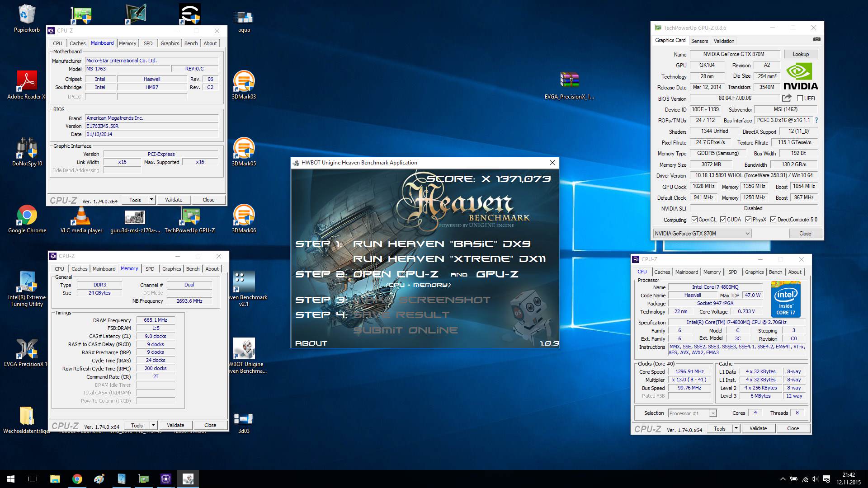This screenshot has width=868, height=488.
Task: Open Task View on taskbar
Action: pos(33,479)
